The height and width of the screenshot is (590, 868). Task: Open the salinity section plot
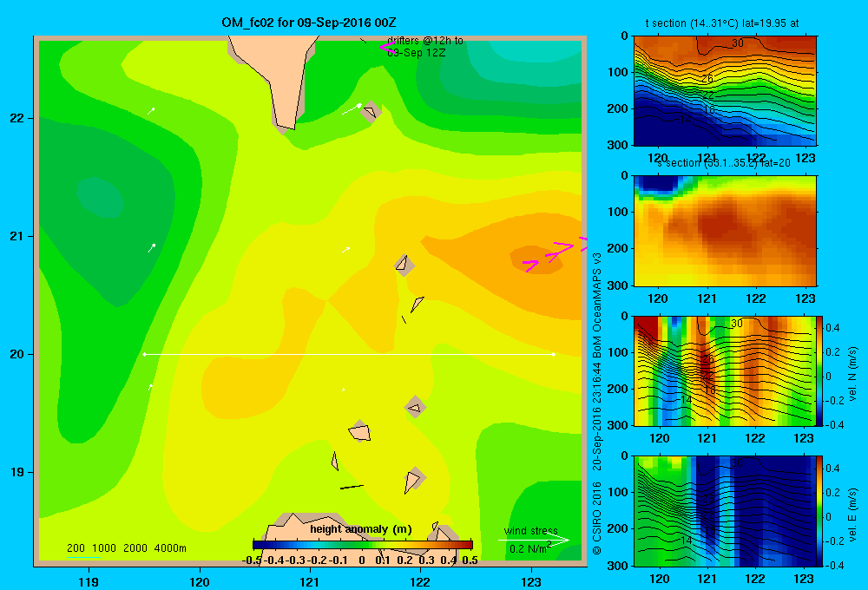tap(725, 231)
